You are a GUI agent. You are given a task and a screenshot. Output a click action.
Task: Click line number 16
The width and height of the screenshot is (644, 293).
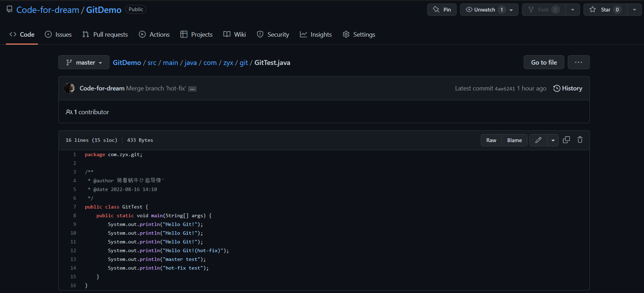pos(73,285)
